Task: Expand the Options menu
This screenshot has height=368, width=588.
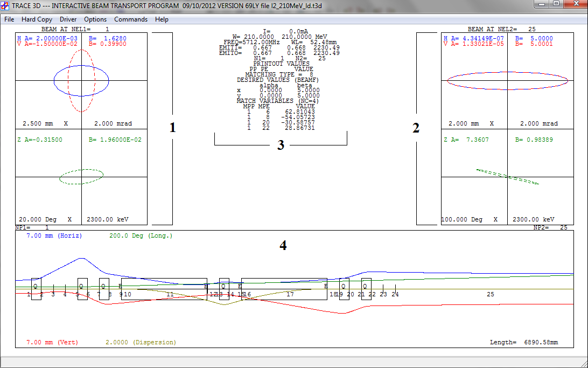Action: coord(95,19)
